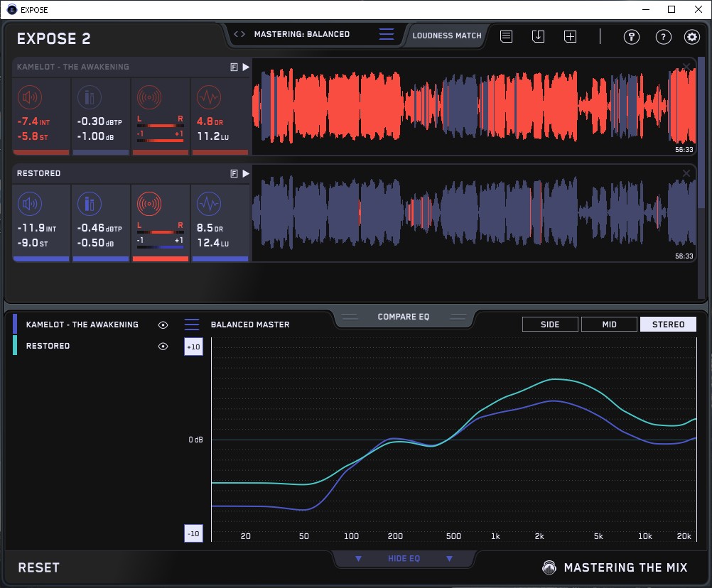Switch EQ view to Side

[550, 325]
